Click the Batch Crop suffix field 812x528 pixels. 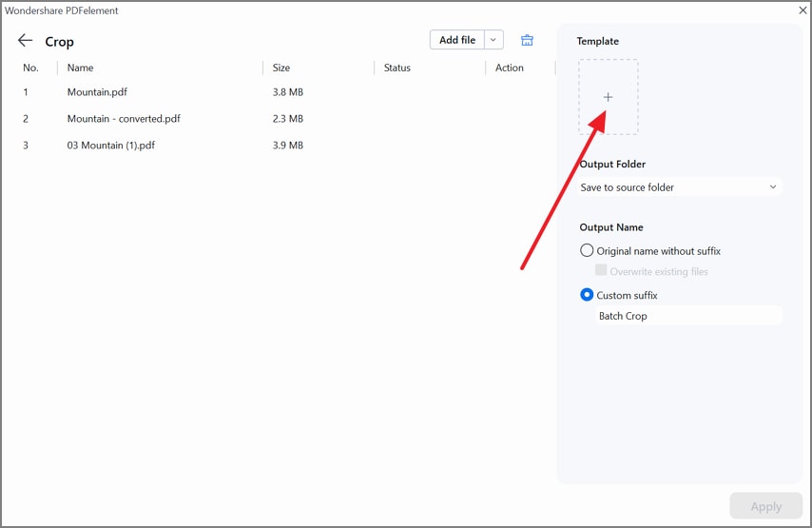pos(688,316)
